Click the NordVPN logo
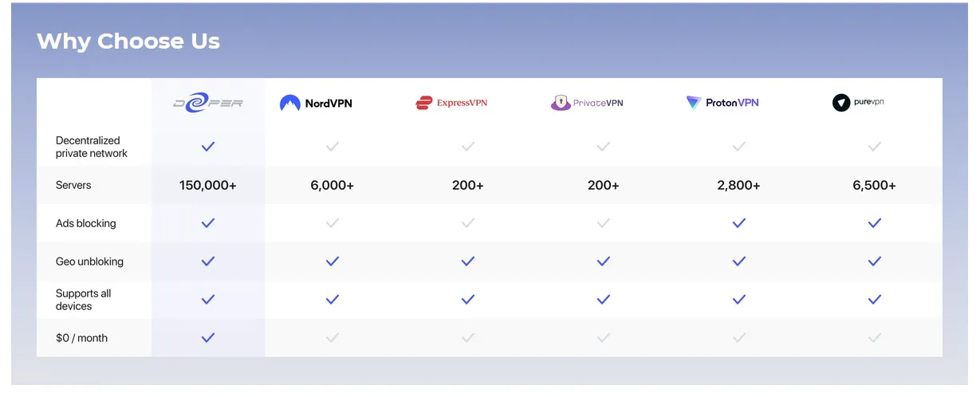 (316, 103)
